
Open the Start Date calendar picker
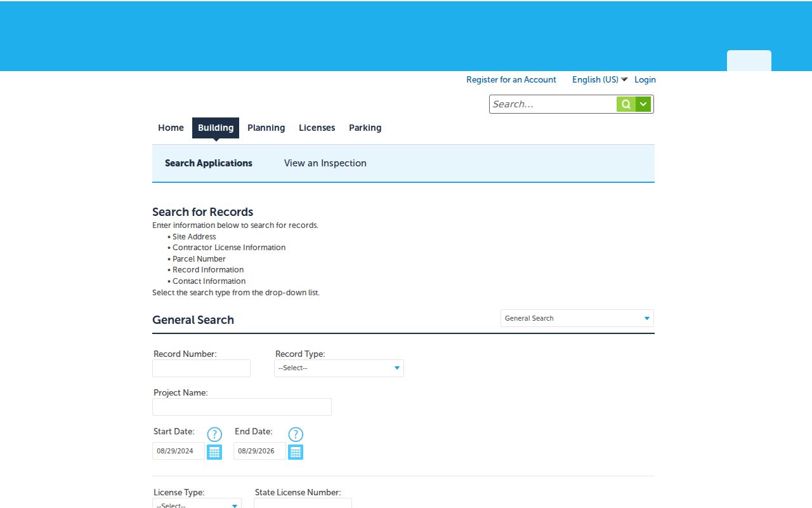[x=214, y=452]
